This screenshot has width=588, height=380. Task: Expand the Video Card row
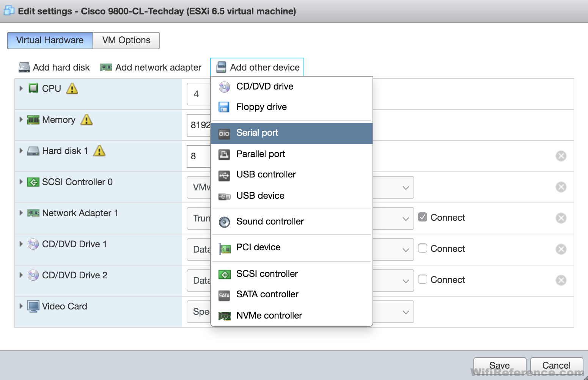tap(21, 306)
